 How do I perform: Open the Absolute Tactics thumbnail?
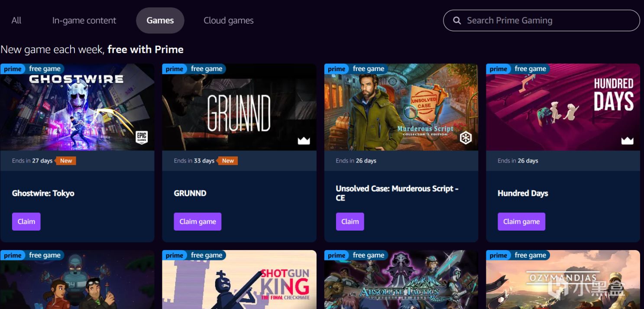click(401, 280)
